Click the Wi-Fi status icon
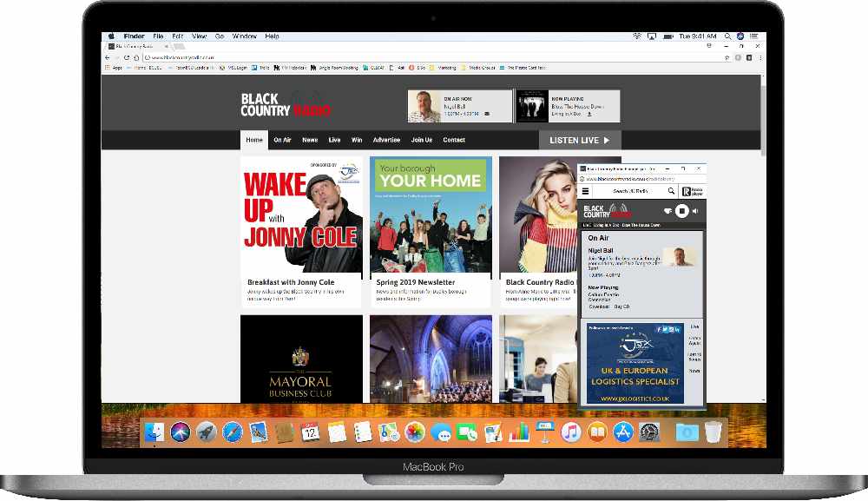 pos(637,36)
